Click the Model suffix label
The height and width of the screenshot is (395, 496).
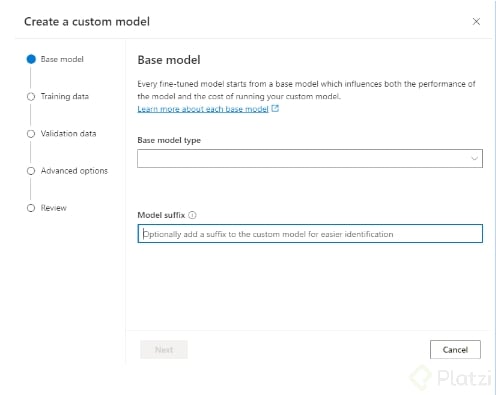tap(161, 215)
